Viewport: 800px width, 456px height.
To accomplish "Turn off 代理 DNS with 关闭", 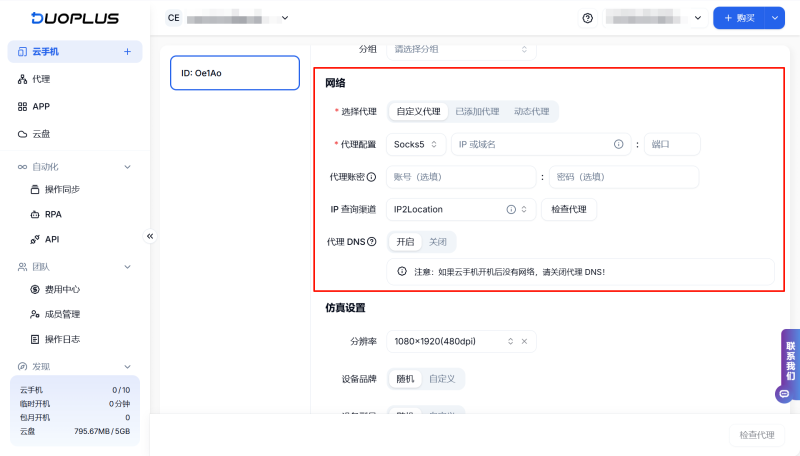I will 438,241.
